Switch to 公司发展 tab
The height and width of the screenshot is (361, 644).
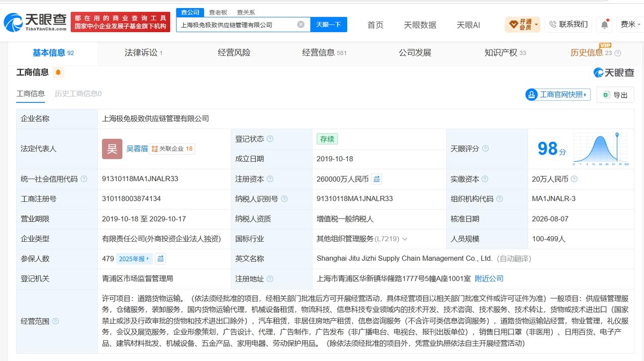415,53
